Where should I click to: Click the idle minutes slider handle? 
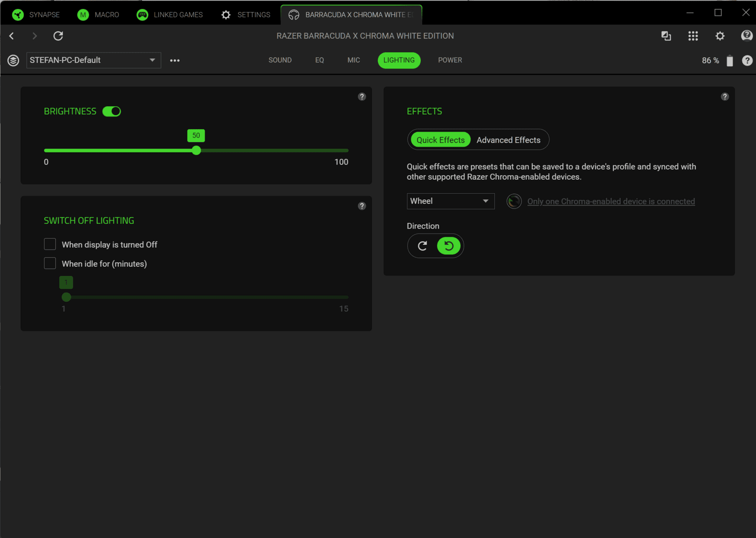[x=66, y=297]
